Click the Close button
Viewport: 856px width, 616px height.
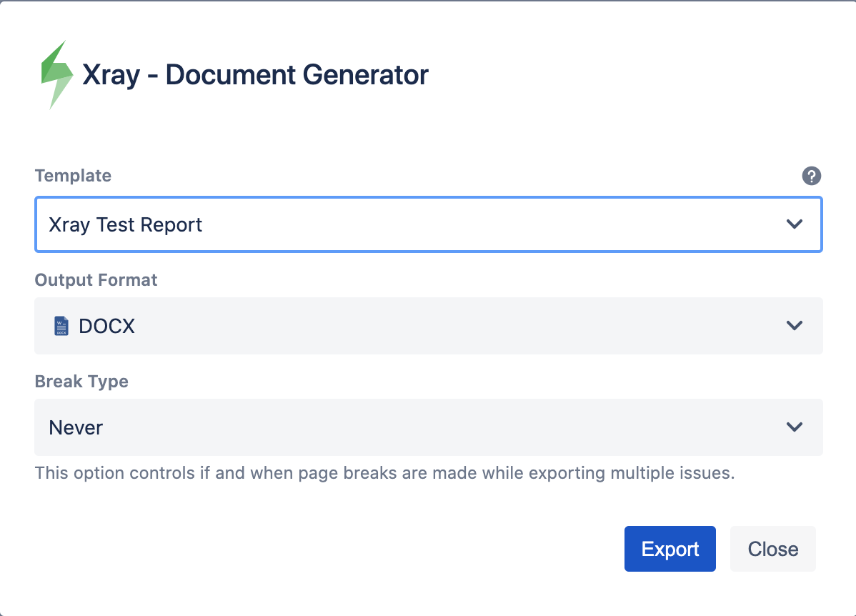click(x=773, y=549)
